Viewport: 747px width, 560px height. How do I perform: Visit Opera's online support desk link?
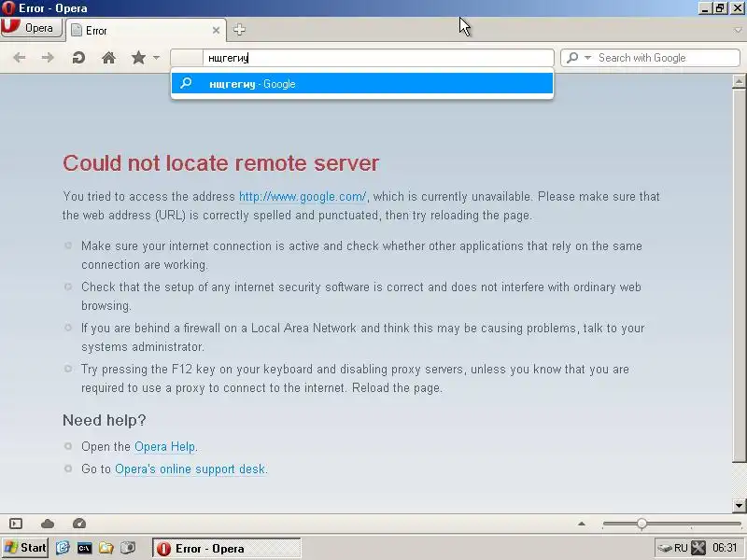[190, 469]
